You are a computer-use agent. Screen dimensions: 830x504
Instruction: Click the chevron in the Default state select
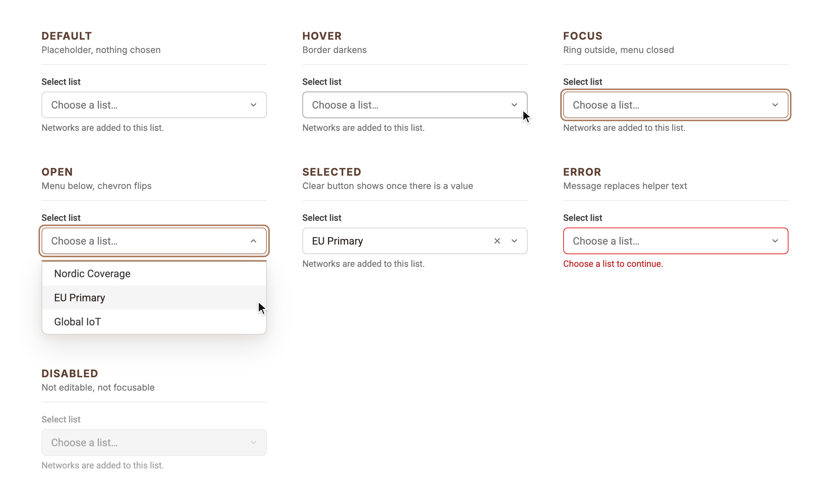tap(253, 105)
